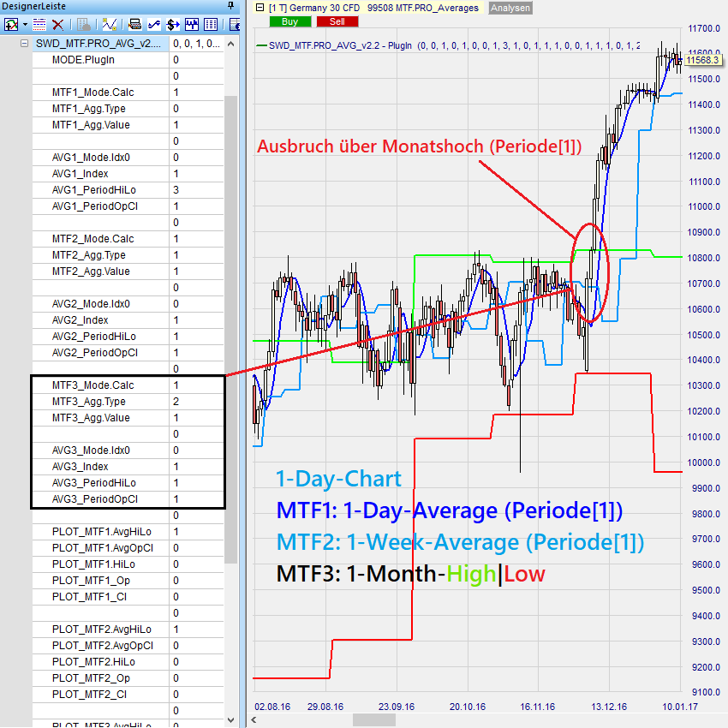The image size is (728, 728).
Task: Click the partly hidden rightmost toolbar icon
Action: 235,24
